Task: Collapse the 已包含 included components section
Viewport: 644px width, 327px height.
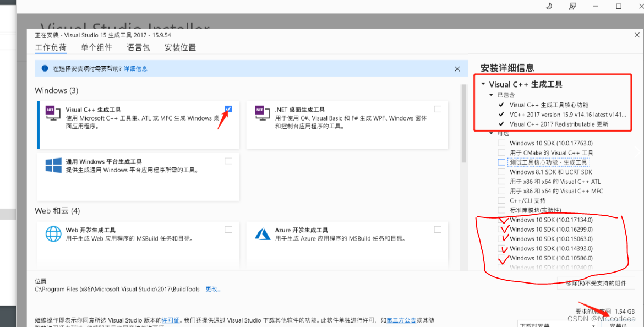Action: (x=492, y=95)
